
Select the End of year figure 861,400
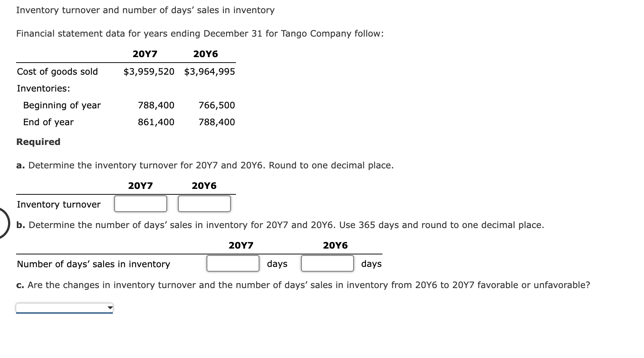tap(156, 122)
